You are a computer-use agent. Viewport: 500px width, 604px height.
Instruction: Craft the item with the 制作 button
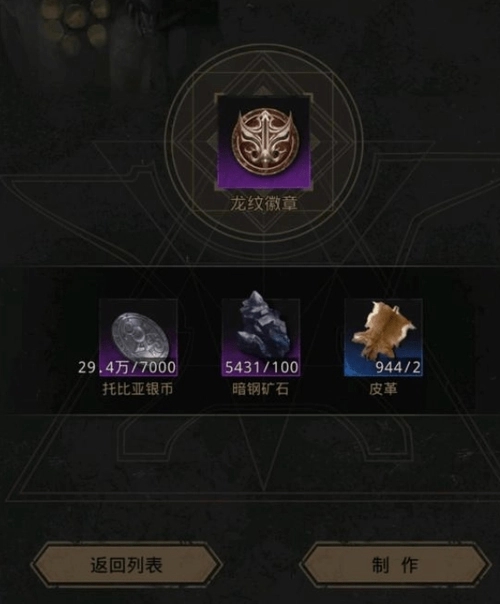396,565
